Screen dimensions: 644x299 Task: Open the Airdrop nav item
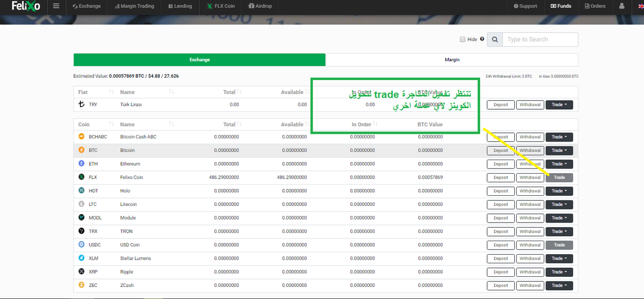[260, 7]
